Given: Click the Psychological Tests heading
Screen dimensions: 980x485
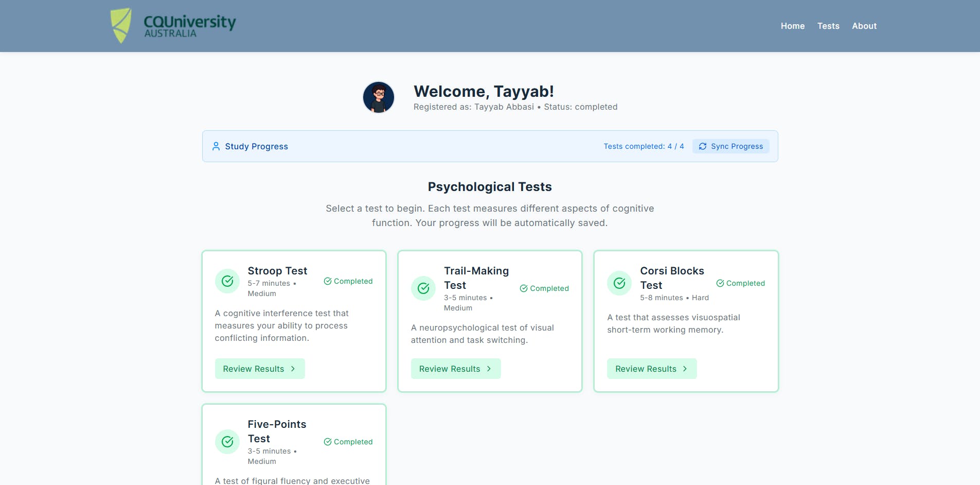Looking at the screenshot, I should (490, 187).
